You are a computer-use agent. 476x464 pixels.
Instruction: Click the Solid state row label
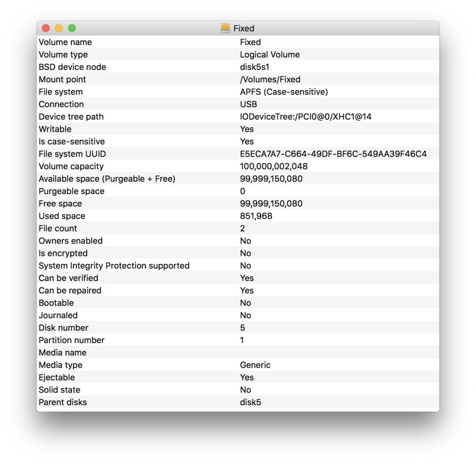click(59, 390)
